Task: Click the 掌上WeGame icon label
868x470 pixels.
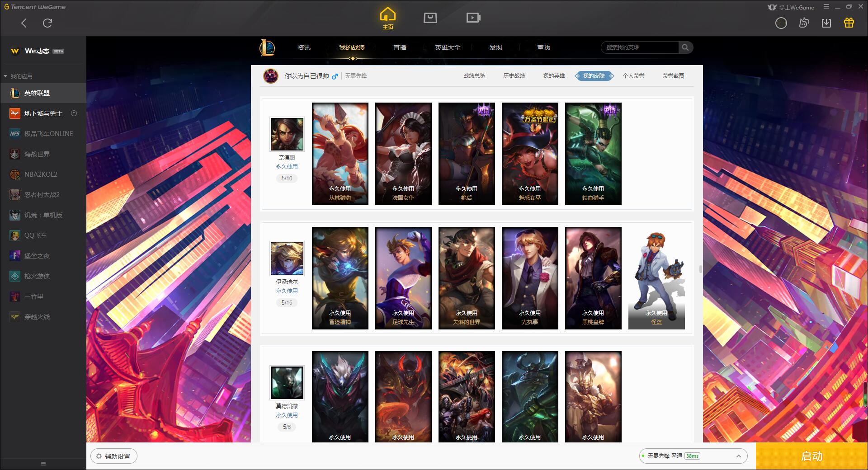Action: pos(791,7)
